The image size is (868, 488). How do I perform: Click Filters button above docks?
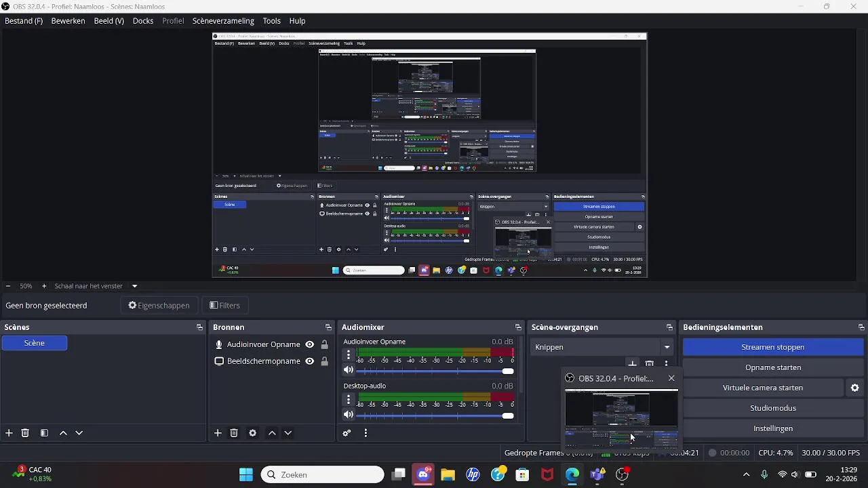tap(225, 306)
